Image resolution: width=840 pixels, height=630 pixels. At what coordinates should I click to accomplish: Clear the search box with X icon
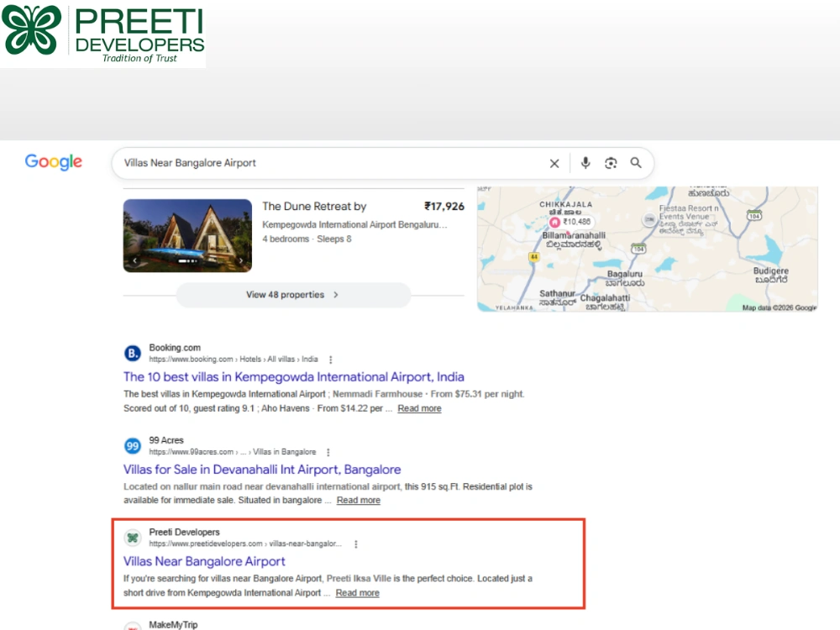pyautogui.click(x=554, y=164)
